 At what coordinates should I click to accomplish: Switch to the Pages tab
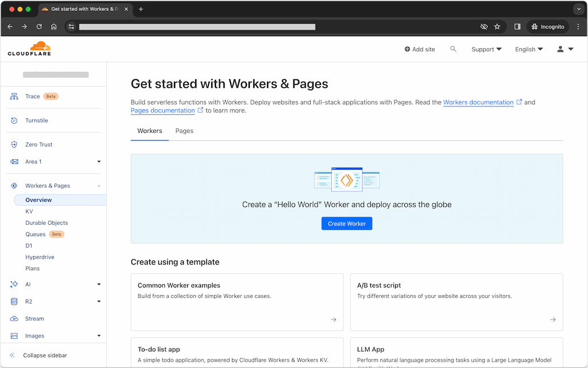pos(184,131)
